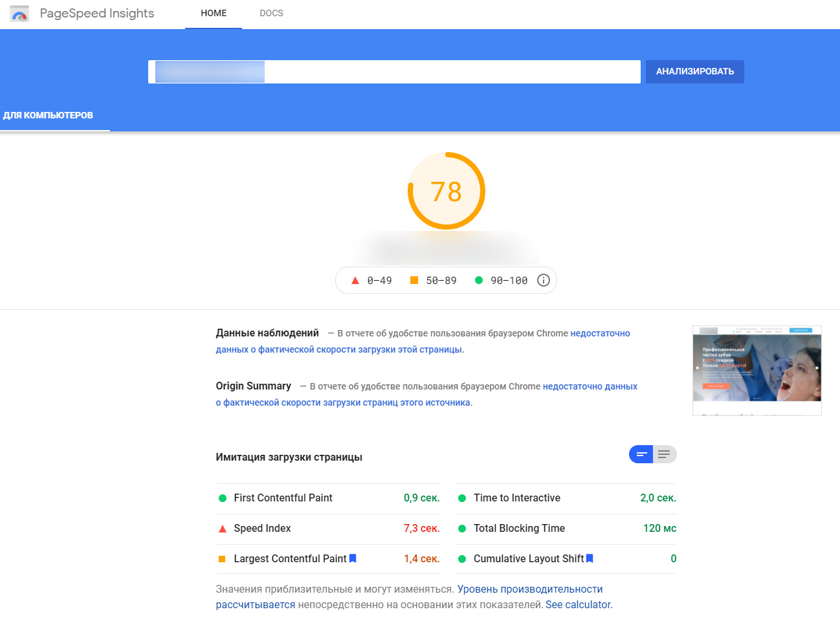Screen dimensions: 840x625
Task: Open the link after Данные наблюдений about insufficient data
Action: [423, 342]
